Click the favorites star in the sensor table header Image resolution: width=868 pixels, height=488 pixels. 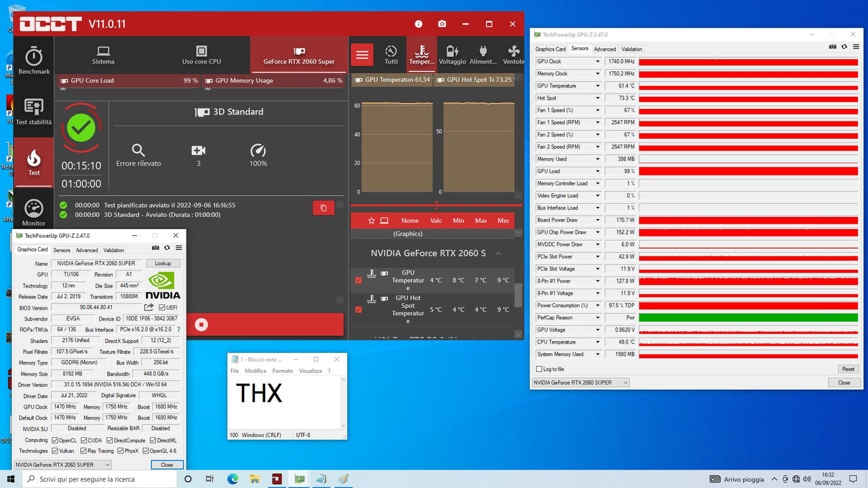coord(371,221)
